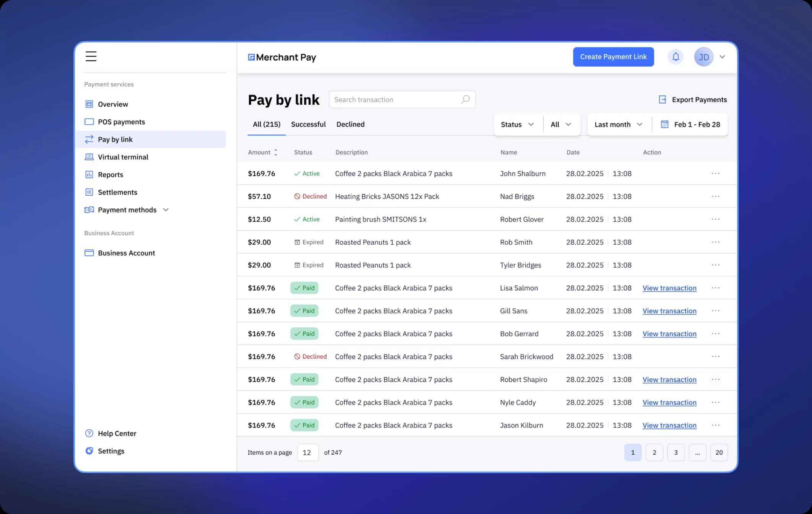Screen dimensions: 812x514
Task: View transaction for Lisa Salmon
Action: coord(669,288)
